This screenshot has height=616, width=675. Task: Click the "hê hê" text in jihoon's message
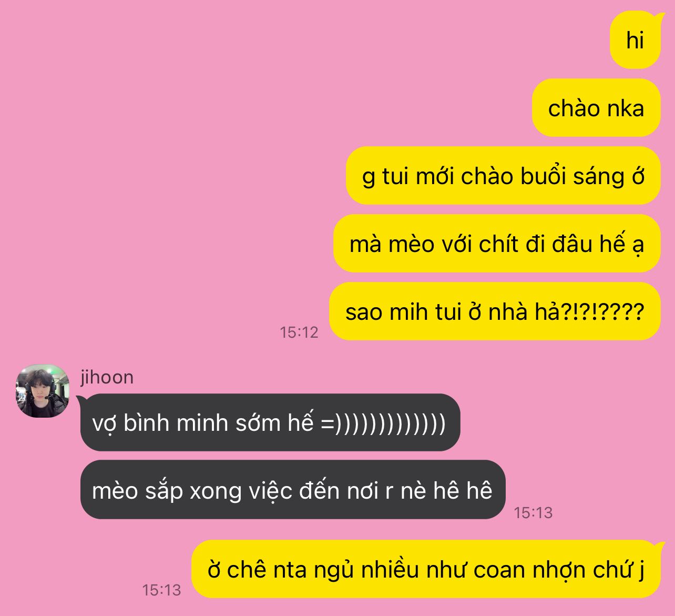463,490
